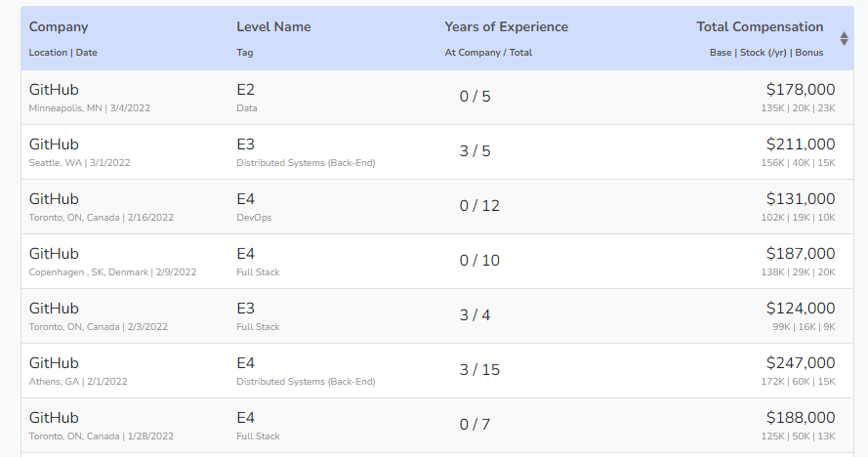
Task: Click the 3 / 15 years of experience
Action: point(479,369)
